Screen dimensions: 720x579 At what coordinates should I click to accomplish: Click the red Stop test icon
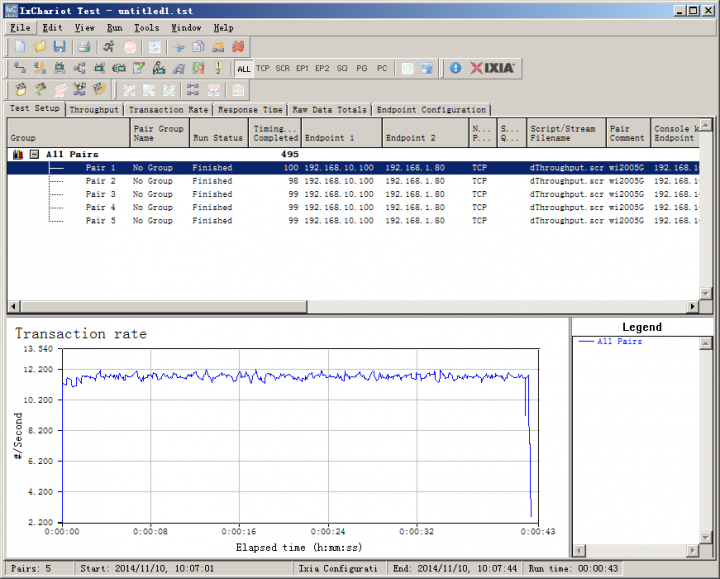click(x=129, y=46)
